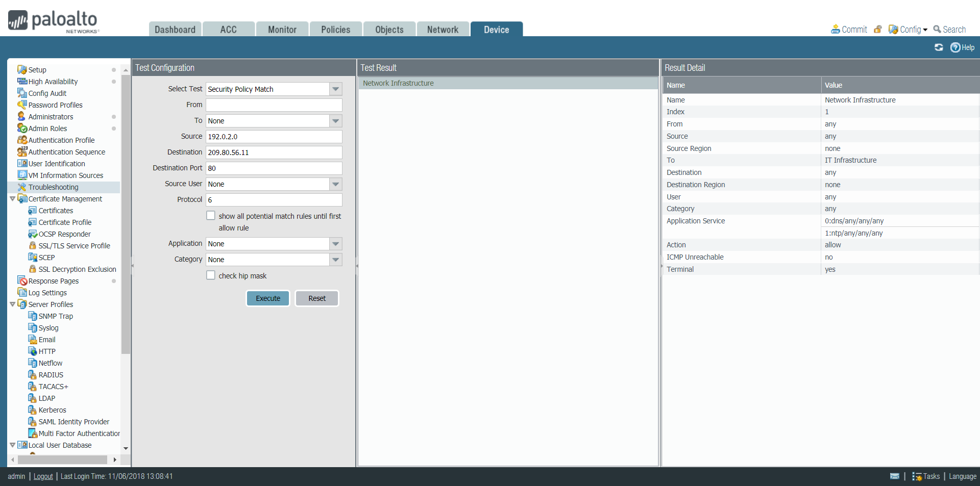Click the SSL/TLS Service Profile lock icon
980x486 pixels.
33,246
